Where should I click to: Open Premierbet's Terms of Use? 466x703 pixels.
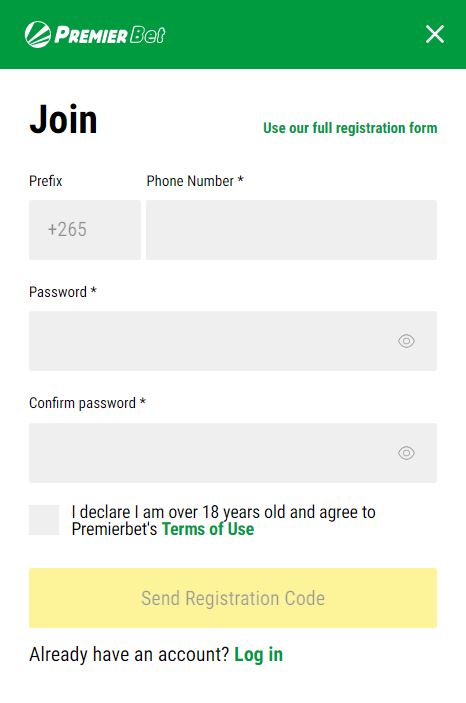pyautogui.click(x=208, y=529)
